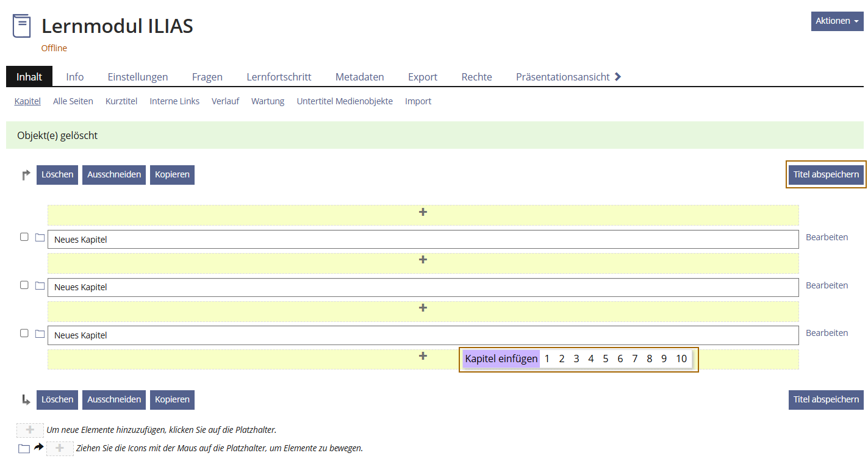Click the Offline status text
This screenshot has width=868, height=464.
54,48
